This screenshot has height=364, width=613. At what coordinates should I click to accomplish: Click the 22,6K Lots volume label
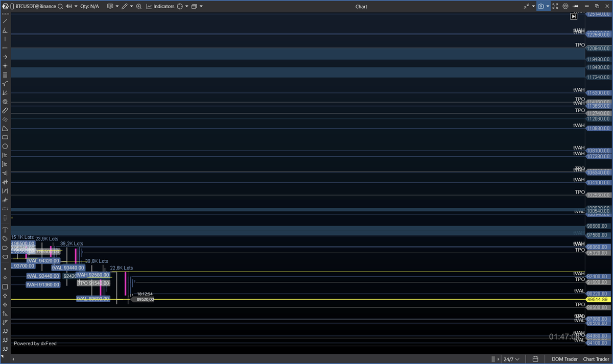point(122,268)
